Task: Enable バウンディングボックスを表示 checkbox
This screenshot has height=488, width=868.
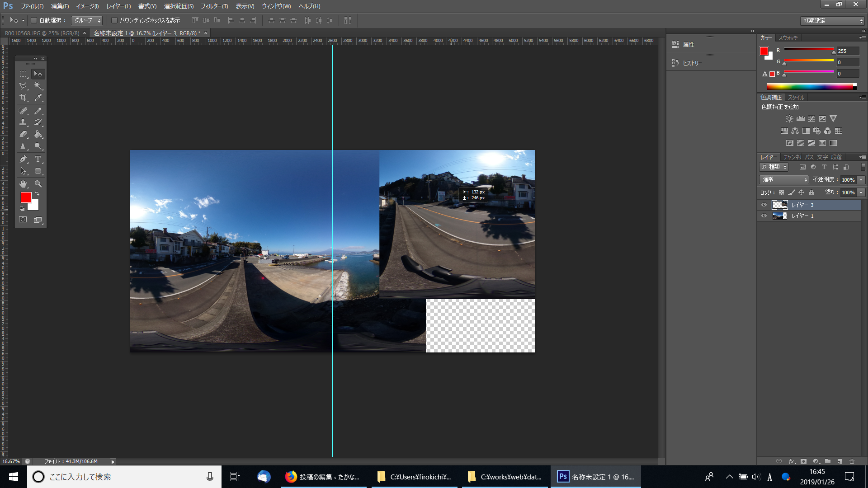Action: click(114, 20)
